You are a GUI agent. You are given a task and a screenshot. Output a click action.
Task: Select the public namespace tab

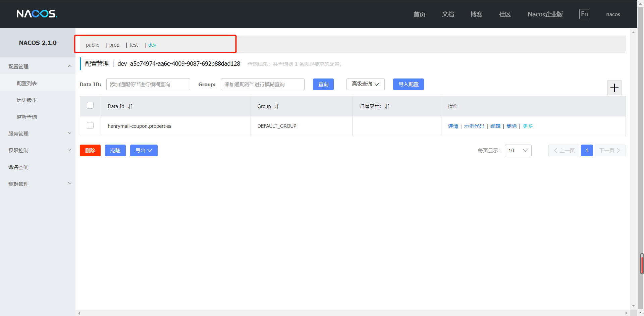(92, 45)
